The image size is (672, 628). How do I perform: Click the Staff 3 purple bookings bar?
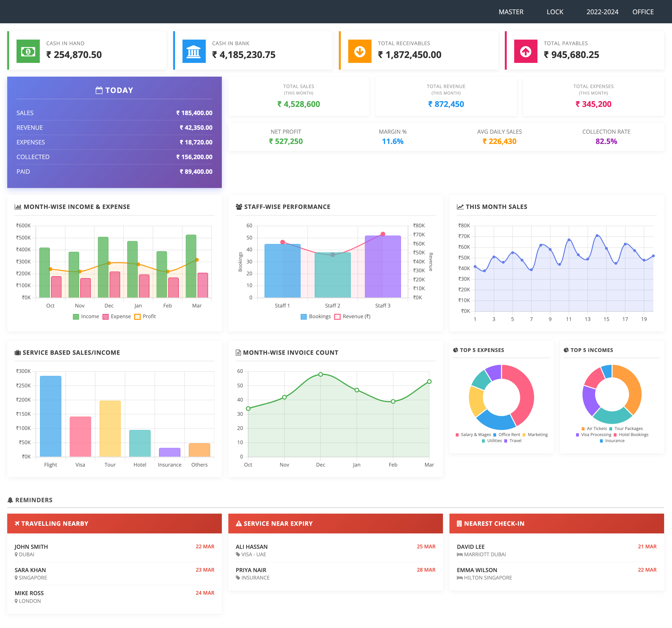(383, 267)
